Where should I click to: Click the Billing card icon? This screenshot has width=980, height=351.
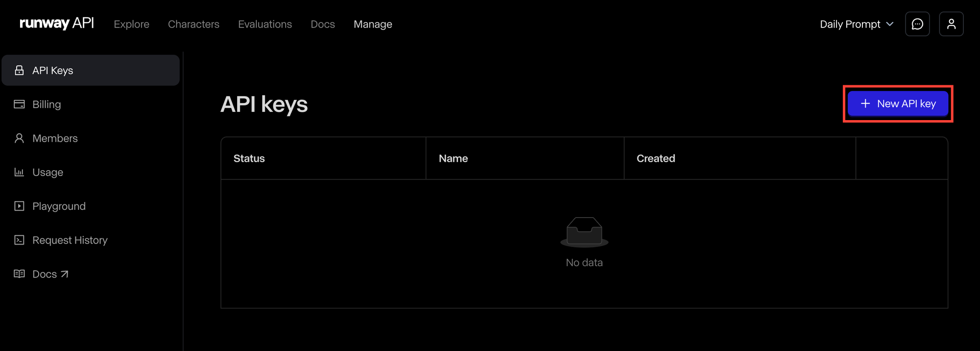click(x=19, y=104)
